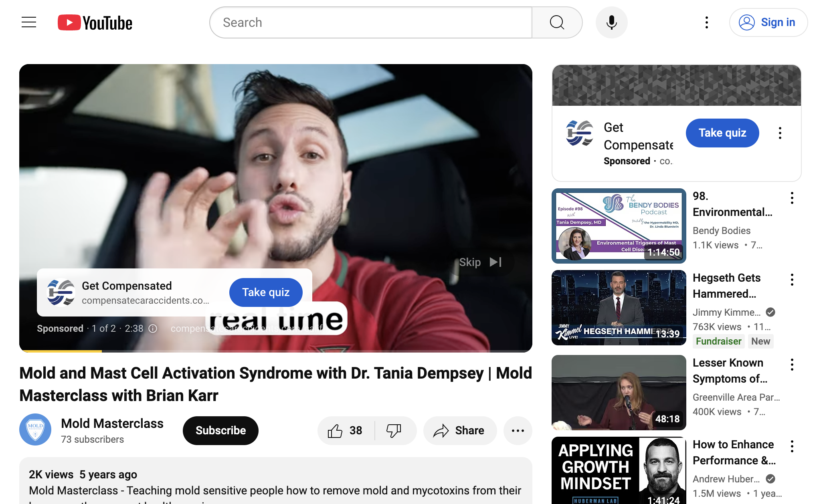This screenshot has width=821, height=504.
Task: Open 'Hegseth Gets Hammered...' title
Action: click(726, 286)
